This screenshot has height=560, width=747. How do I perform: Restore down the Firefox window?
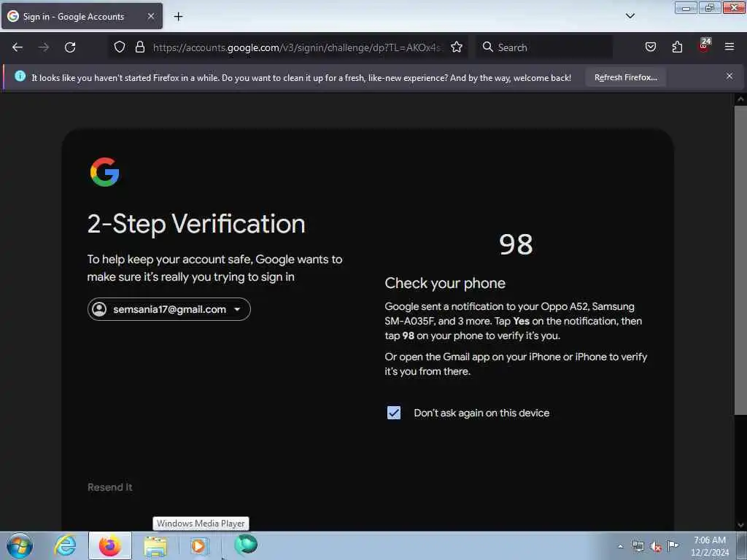pos(710,7)
